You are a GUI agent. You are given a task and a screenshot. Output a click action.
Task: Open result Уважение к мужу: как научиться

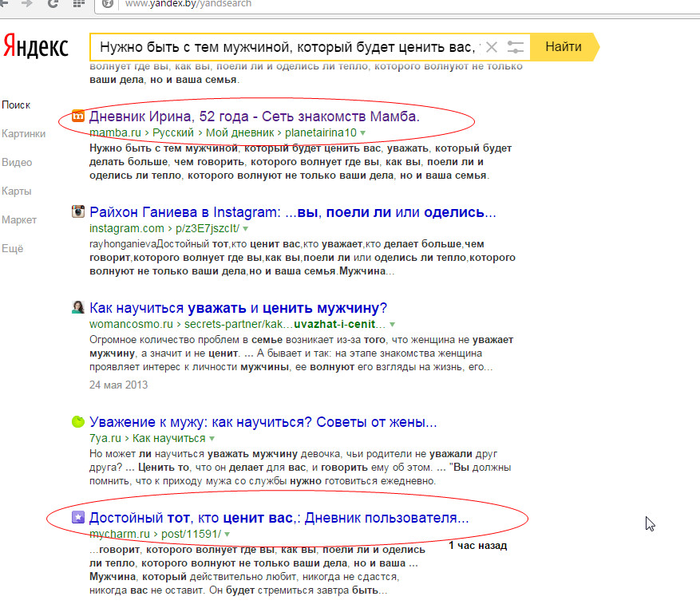click(x=263, y=422)
